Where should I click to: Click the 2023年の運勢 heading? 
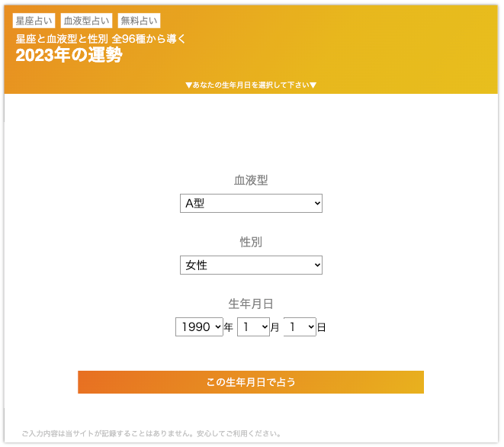[x=69, y=56]
